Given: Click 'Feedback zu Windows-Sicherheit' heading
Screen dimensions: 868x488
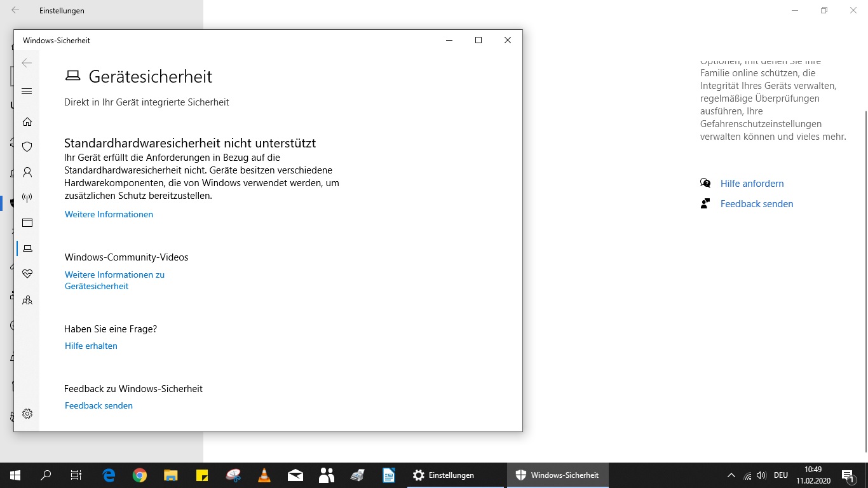Looking at the screenshot, I should point(133,389).
